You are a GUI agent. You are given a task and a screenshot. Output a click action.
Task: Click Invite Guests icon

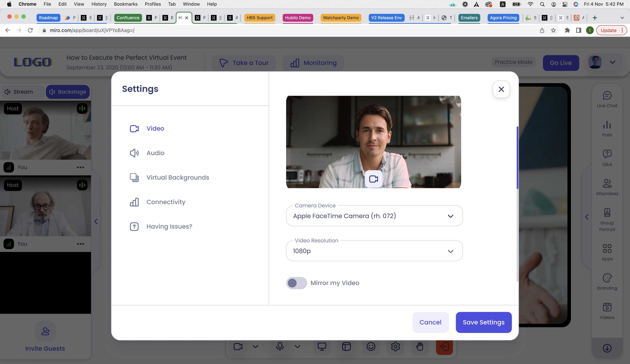(45, 331)
